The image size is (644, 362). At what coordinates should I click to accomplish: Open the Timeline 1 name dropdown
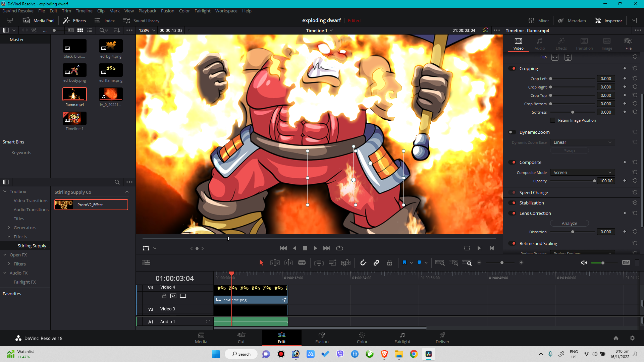pyautogui.click(x=319, y=31)
